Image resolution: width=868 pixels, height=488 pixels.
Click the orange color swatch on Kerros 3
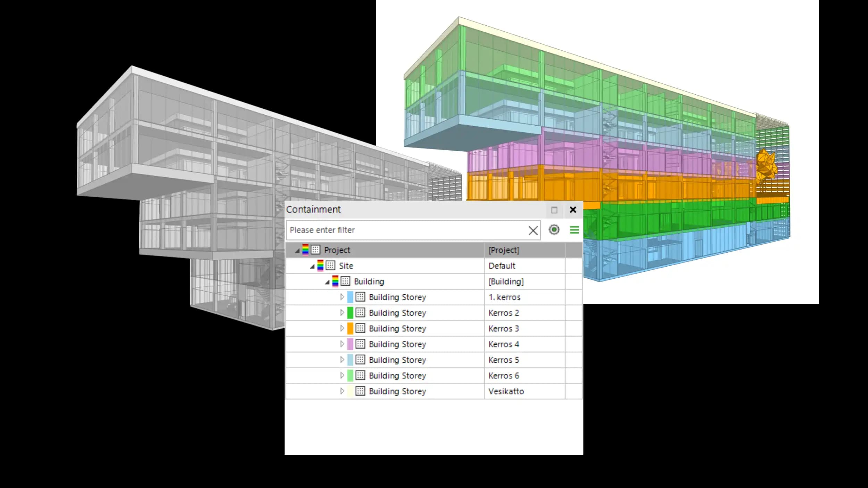pos(350,328)
